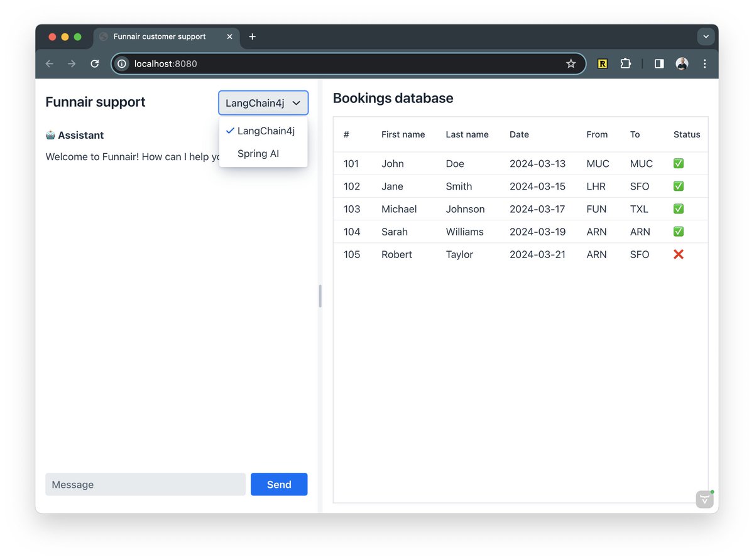Sort by From column header
The height and width of the screenshot is (560, 754).
597,134
